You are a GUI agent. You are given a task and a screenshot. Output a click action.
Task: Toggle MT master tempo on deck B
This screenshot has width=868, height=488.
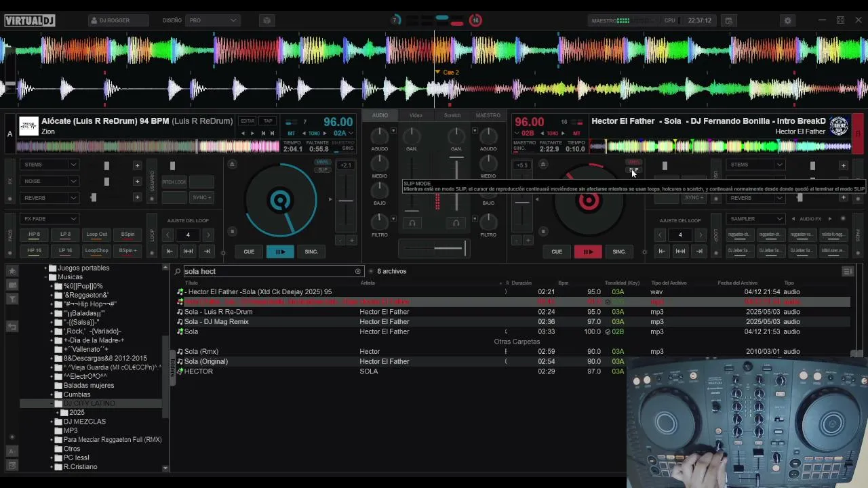[x=576, y=134]
